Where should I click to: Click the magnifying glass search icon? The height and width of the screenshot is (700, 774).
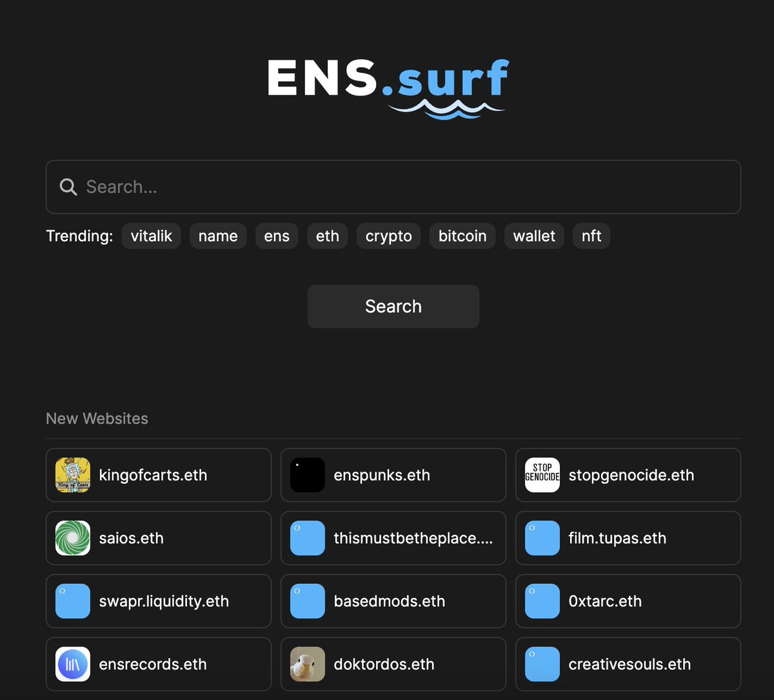[68, 186]
